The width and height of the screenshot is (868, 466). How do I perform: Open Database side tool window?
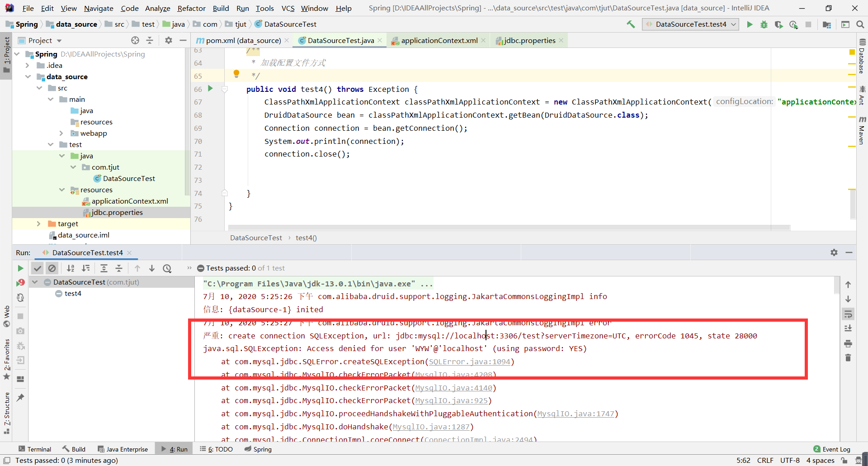coord(862,56)
